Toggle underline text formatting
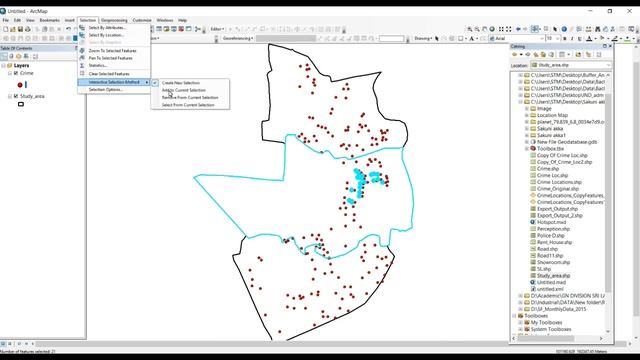The width and height of the screenshot is (640, 360). pyautogui.click(x=579, y=38)
